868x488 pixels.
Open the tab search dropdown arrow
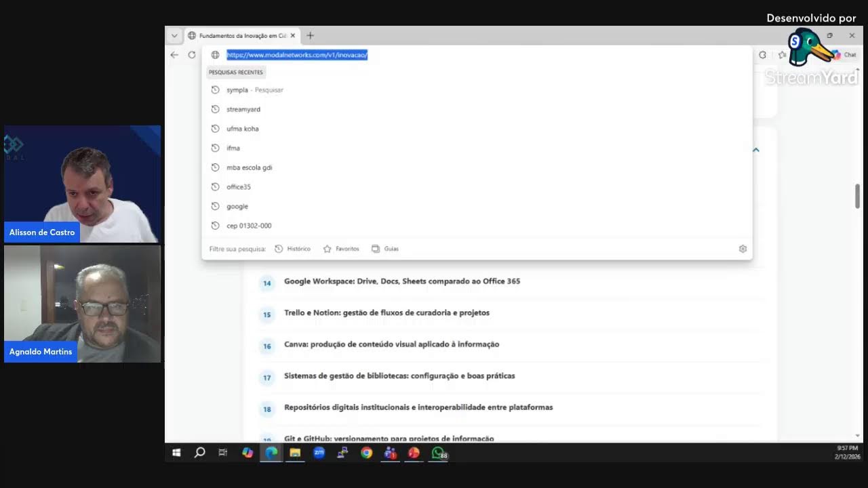pos(174,35)
